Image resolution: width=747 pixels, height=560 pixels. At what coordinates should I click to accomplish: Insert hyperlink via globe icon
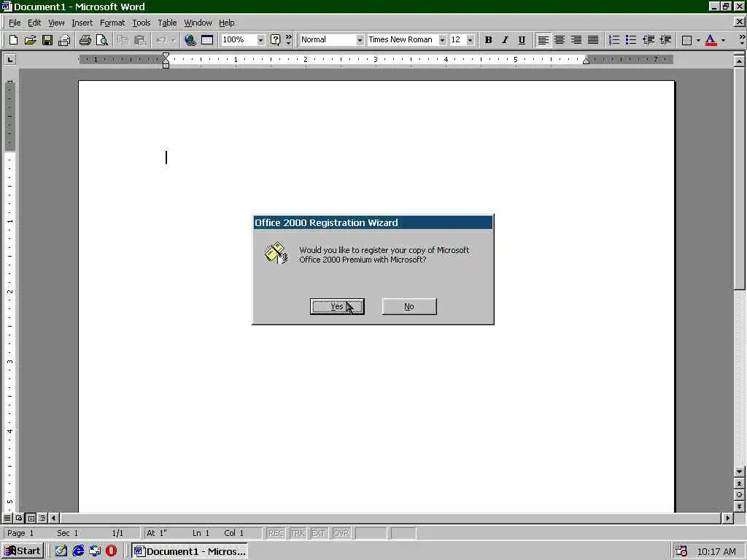tap(190, 40)
